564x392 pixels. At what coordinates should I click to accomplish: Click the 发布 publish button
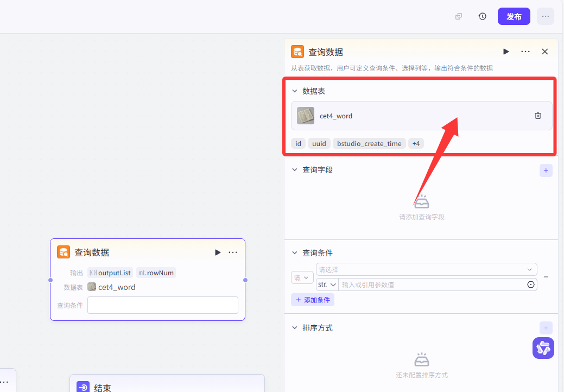point(514,16)
